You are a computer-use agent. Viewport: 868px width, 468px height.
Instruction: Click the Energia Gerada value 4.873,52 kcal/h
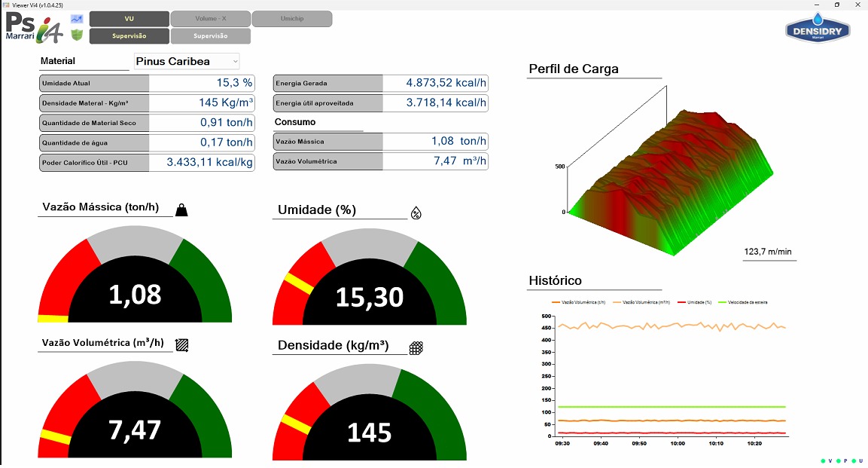pos(446,83)
